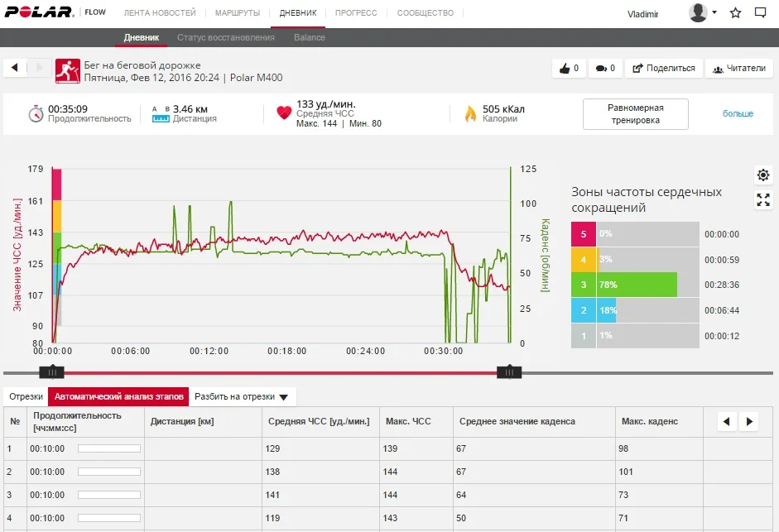This screenshot has height=532, width=779.
Task: Open chart settings gear icon
Action: (763, 175)
